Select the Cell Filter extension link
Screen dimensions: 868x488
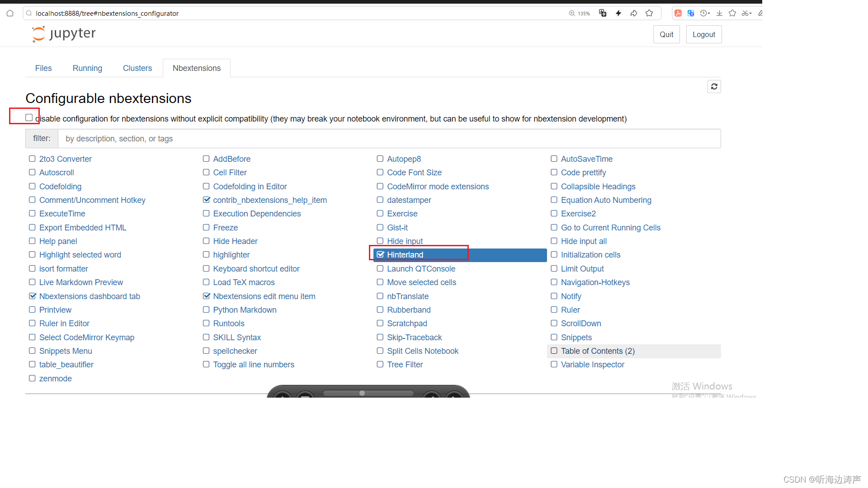(x=230, y=173)
